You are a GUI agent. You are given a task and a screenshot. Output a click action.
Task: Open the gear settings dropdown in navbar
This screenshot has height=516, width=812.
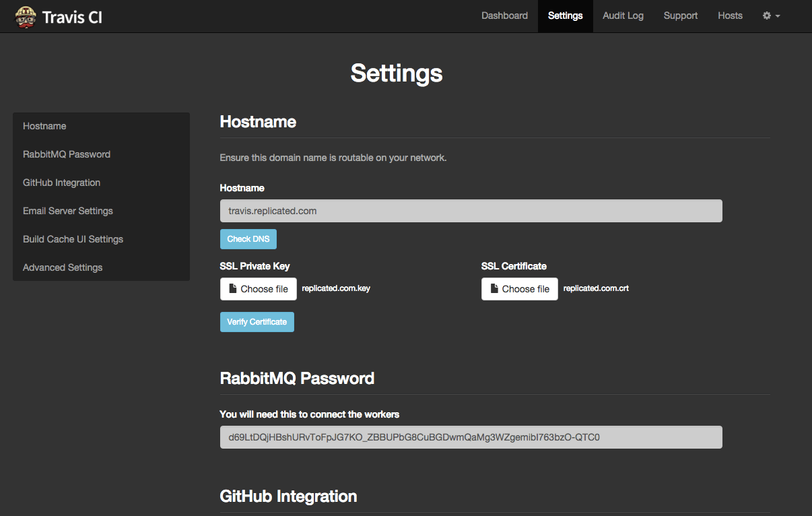(771, 15)
